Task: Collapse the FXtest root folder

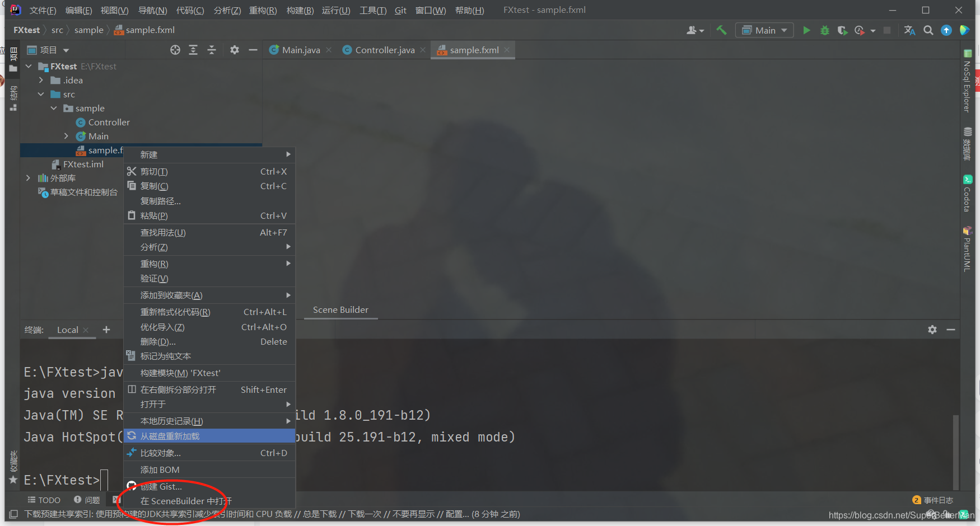Action: point(29,66)
